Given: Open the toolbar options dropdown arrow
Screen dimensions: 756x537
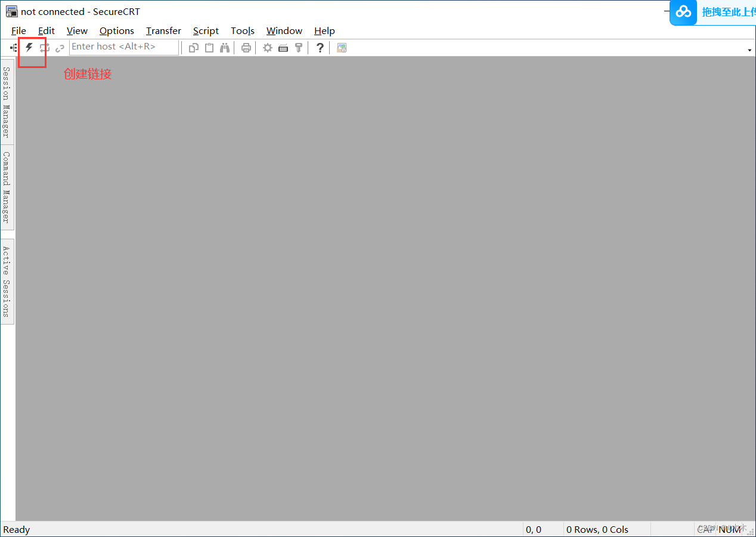Looking at the screenshot, I should pos(749,50).
